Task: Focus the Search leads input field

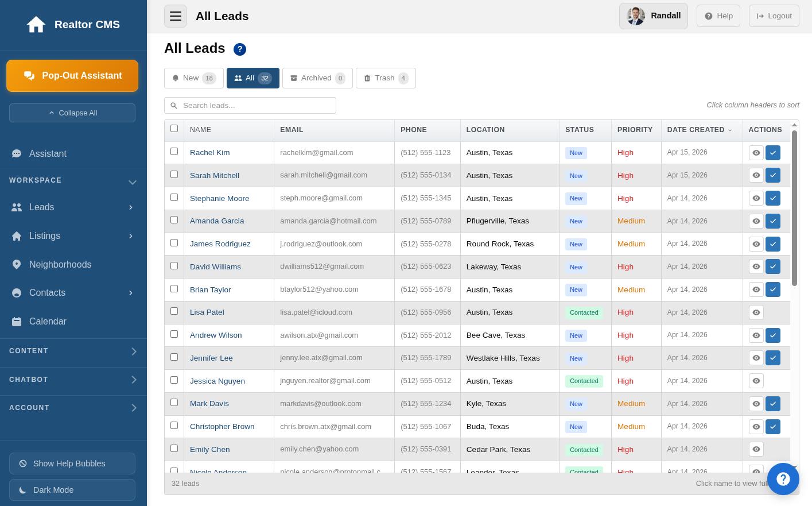Action: (250, 106)
